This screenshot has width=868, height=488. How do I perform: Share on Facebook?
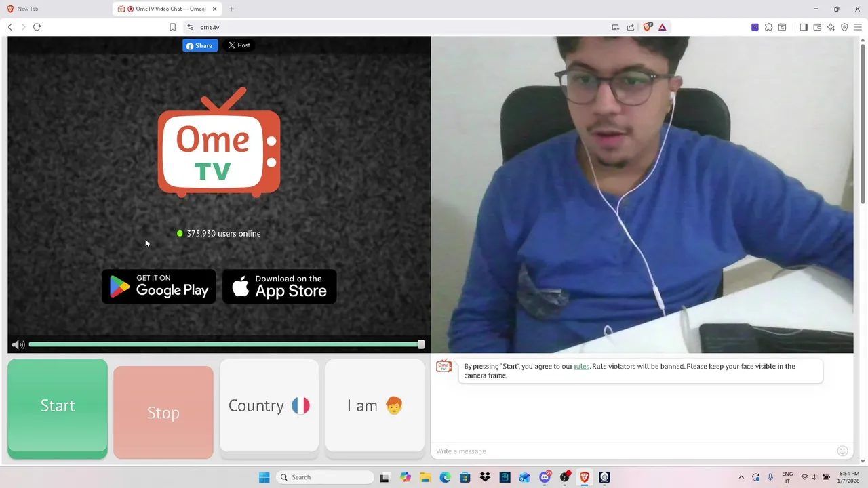coord(200,45)
